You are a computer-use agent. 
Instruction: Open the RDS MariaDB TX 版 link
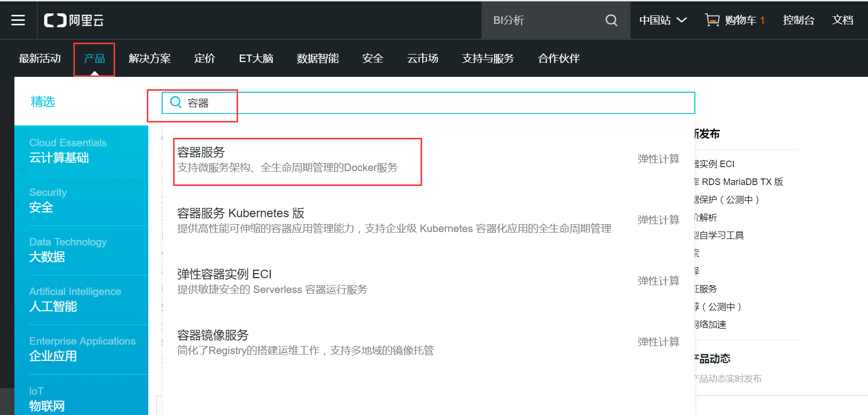coord(739,182)
